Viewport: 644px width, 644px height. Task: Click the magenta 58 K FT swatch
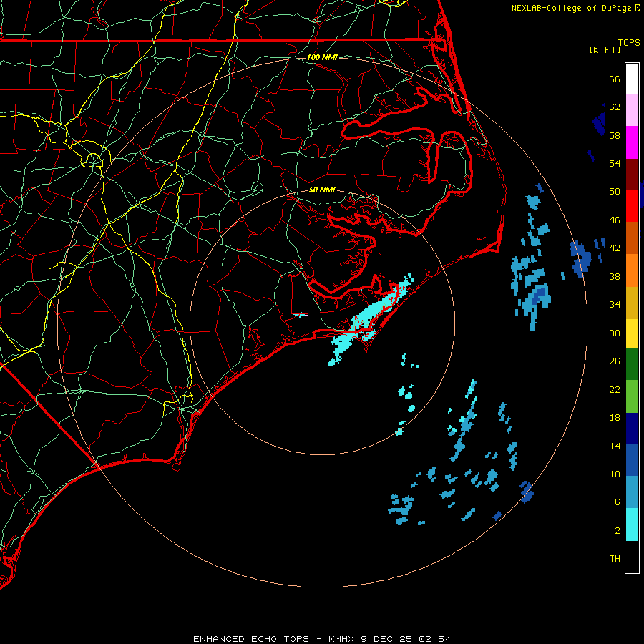[x=632, y=142]
